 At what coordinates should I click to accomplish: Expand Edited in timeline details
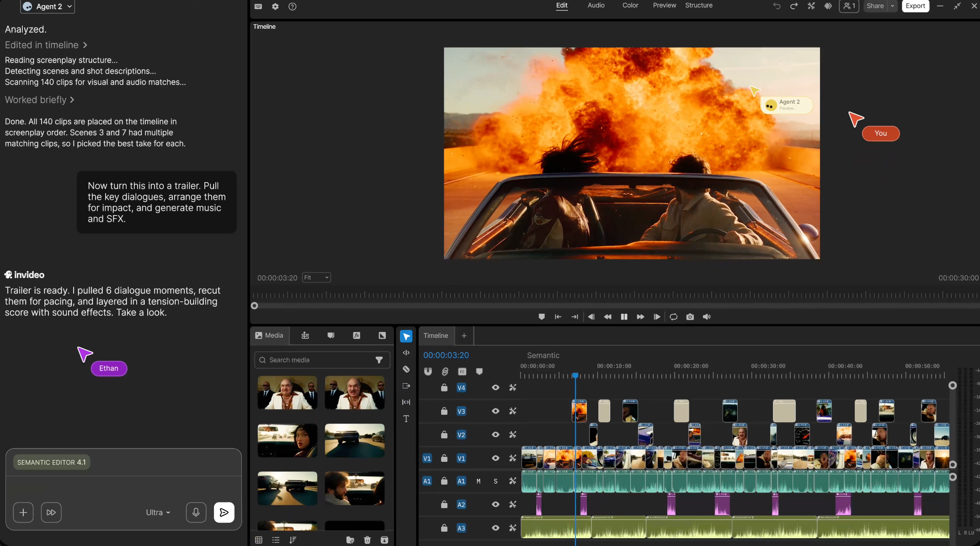46,45
